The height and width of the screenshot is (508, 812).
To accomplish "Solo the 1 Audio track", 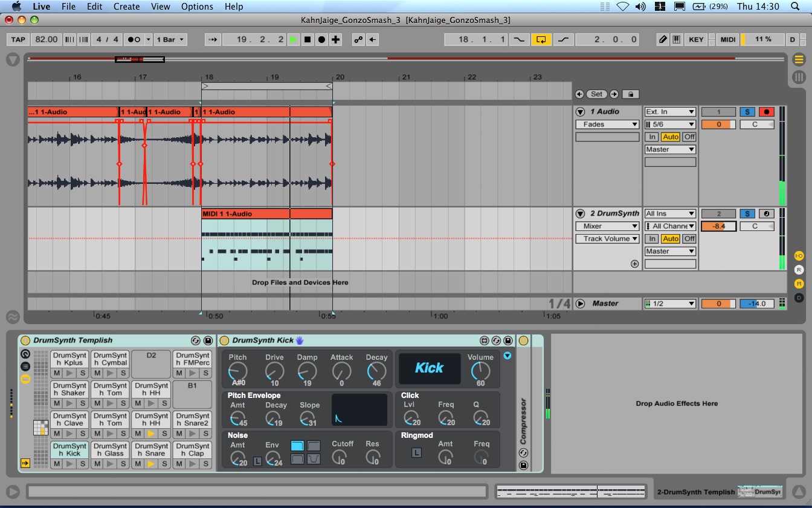I will click(x=747, y=112).
